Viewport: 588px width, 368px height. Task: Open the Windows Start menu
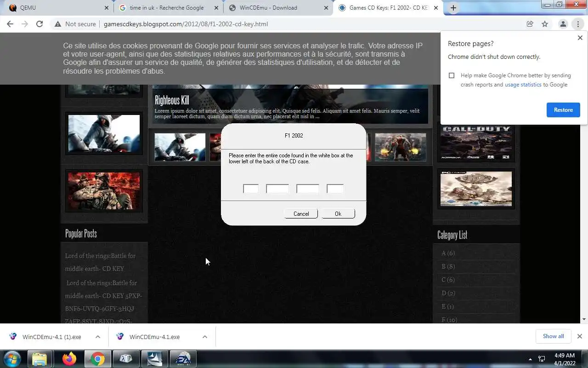tap(12, 359)
